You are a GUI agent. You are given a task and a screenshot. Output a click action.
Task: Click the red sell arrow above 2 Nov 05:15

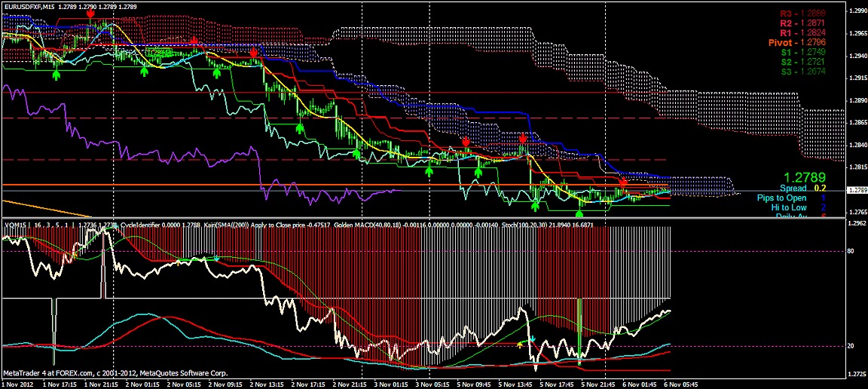pyautogui.click(x=194, y=41)
